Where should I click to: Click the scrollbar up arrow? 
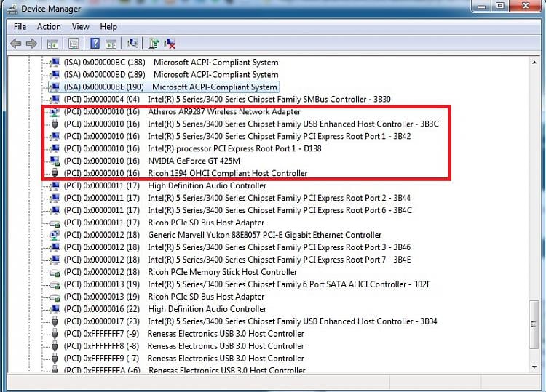click(x=534, y=63)
